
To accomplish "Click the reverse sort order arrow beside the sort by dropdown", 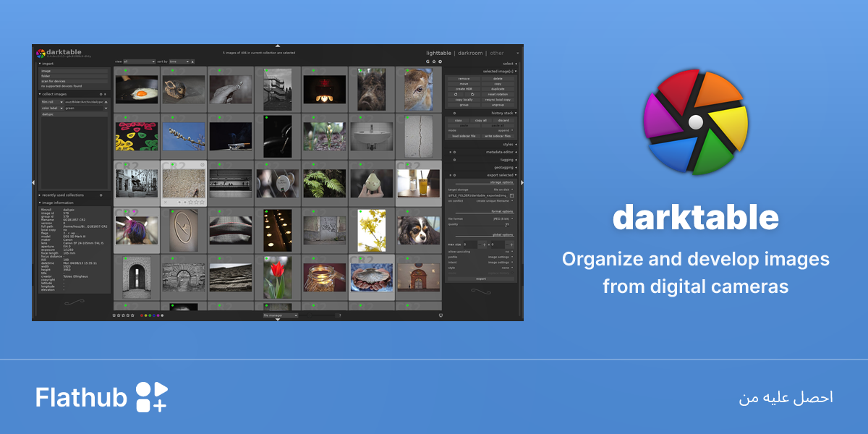I will 192,61.
